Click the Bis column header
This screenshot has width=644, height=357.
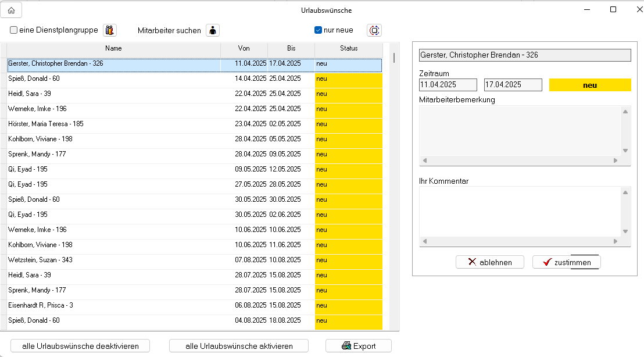click(291, 49)
